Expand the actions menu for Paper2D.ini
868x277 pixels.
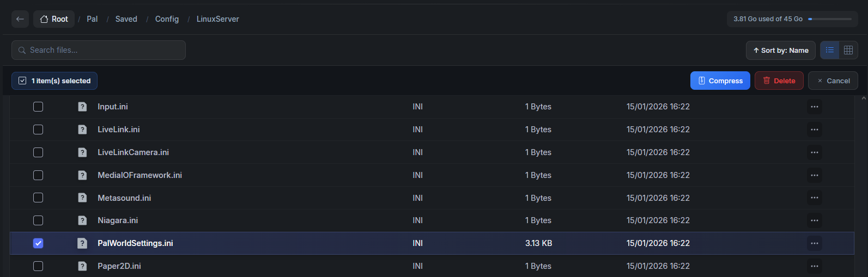tap(815, 266)
